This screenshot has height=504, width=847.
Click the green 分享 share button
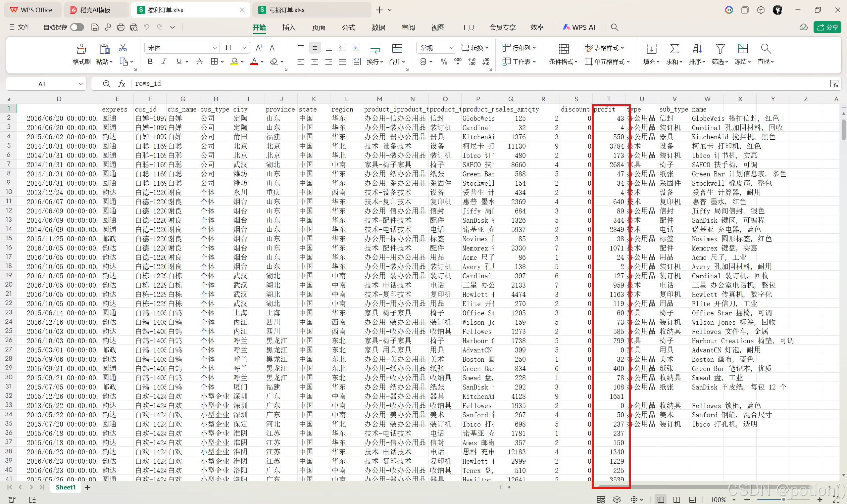pos(827,27)
